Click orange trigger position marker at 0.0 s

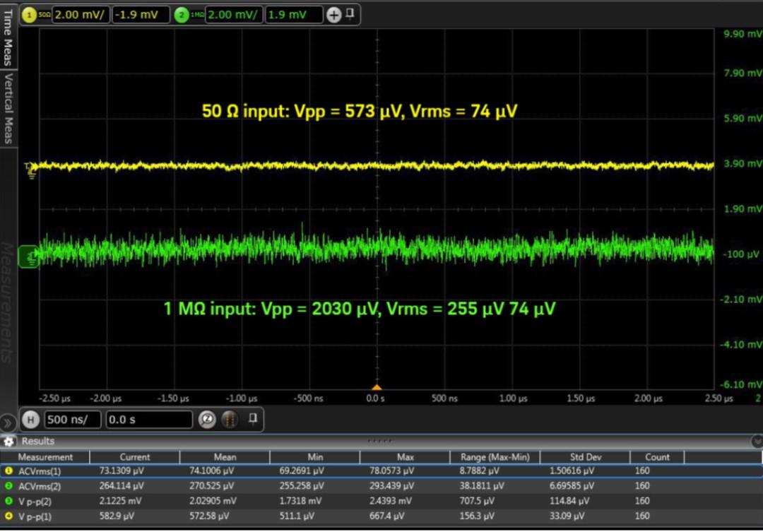[377, 387]
